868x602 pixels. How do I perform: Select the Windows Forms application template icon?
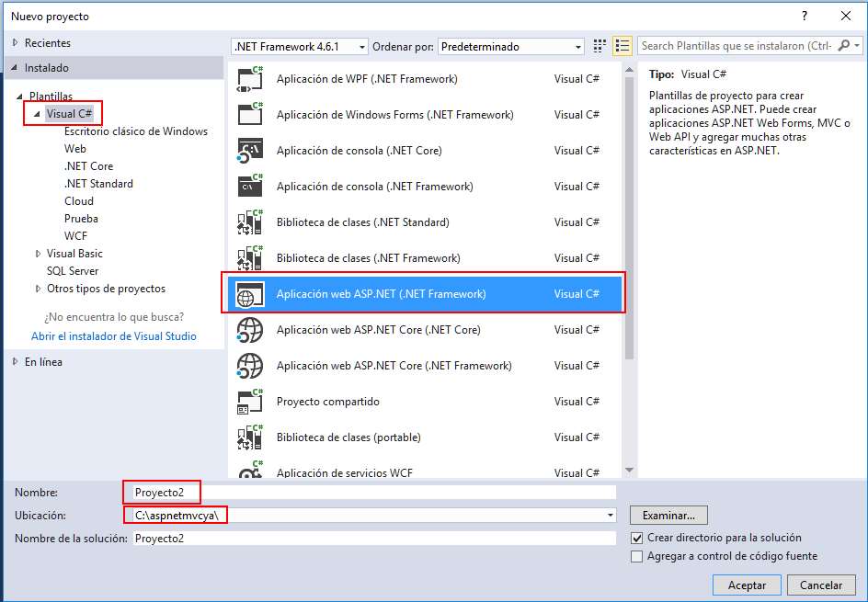pyautogui.click(x=250, y=115)
